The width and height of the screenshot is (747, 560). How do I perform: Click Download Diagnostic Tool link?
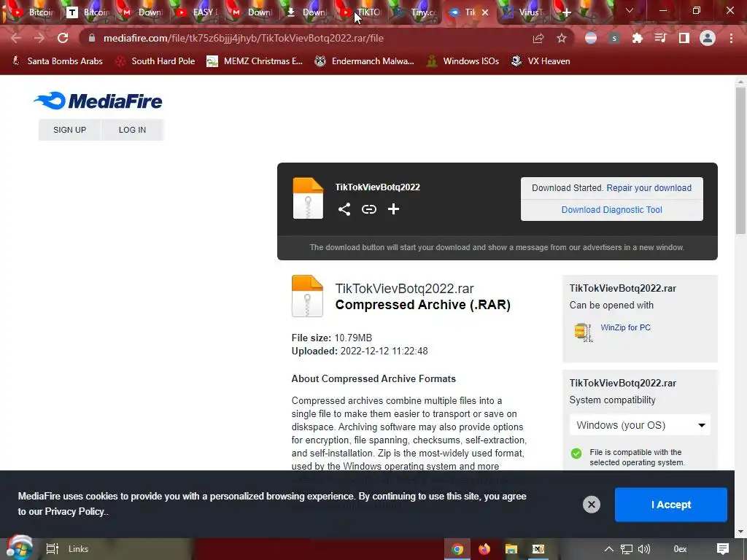point(612,210)
